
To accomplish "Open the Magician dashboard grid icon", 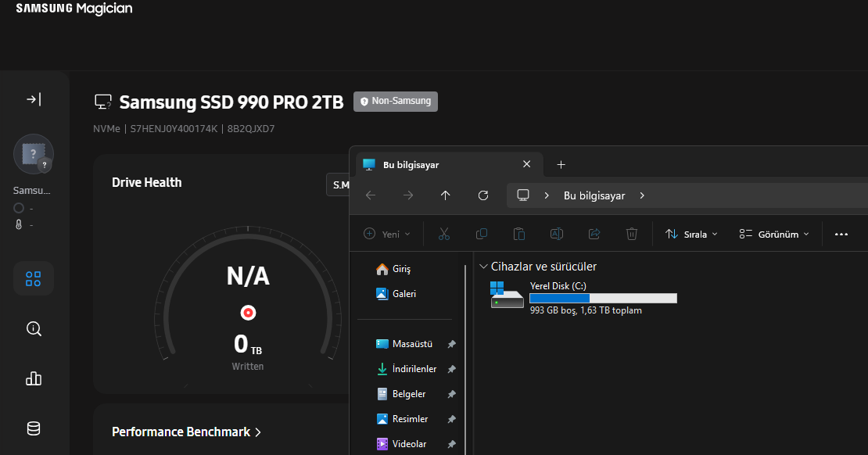I will click(x=33, y=278).
